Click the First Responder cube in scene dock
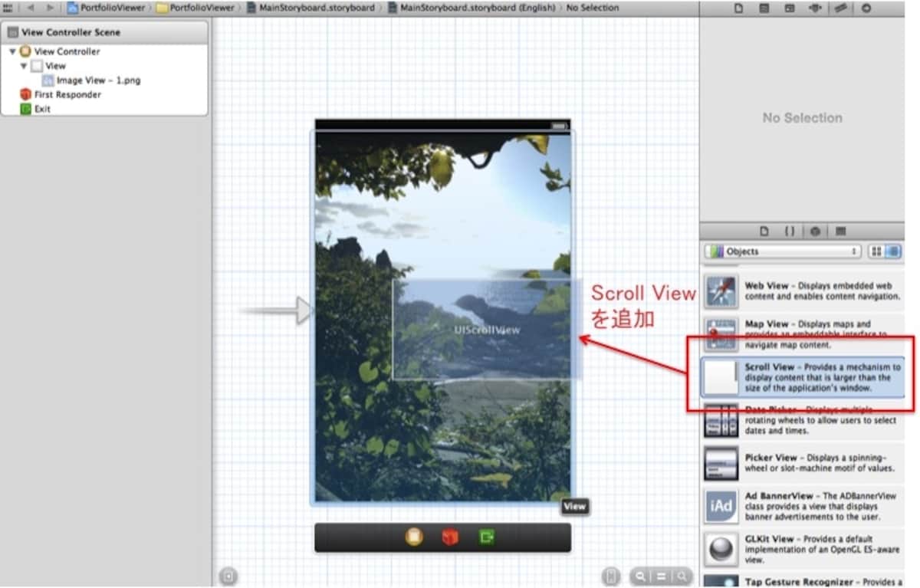920x588 pixels. pos(450,537)
